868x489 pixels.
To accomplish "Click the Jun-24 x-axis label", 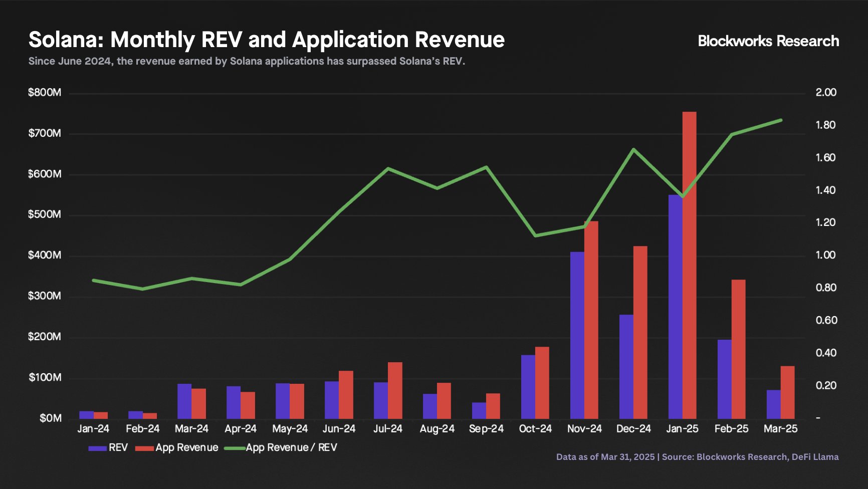I will pos(339,429).
